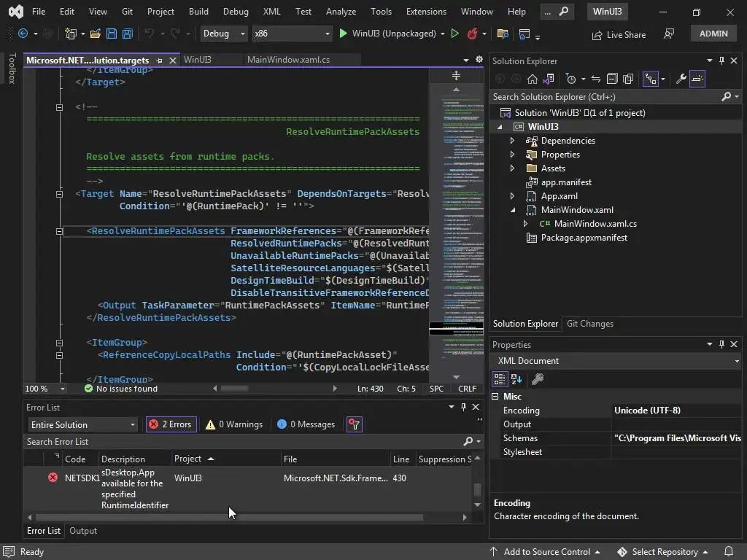Screen dimensions: 747x560
Task: Open the Entire Solution scope dropdown
Action: pyautogui.click(x=83, y=424)
